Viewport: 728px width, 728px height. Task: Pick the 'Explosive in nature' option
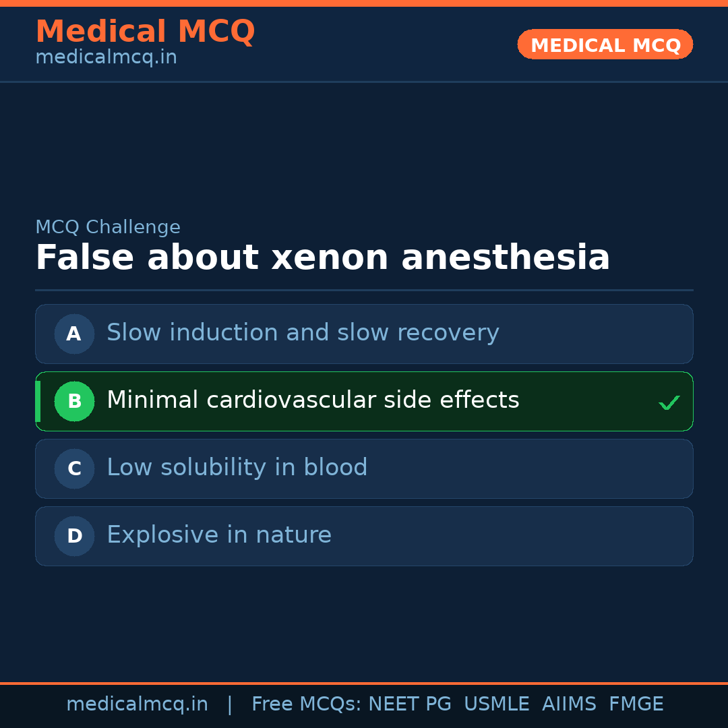pos(219,535)
